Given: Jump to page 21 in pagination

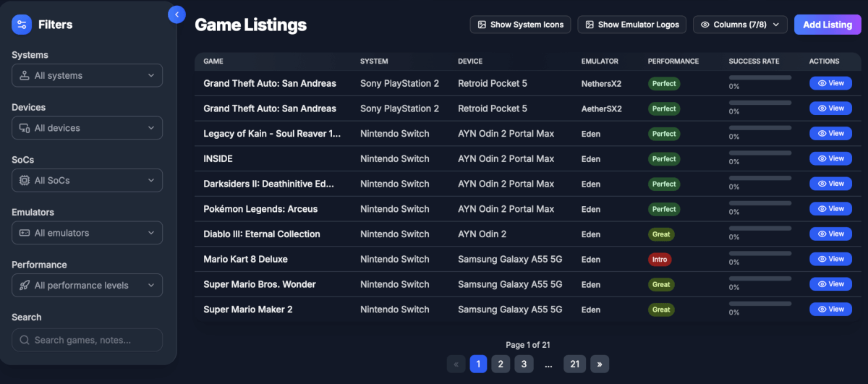Looking at the screenshot, I should click(574, 364).
